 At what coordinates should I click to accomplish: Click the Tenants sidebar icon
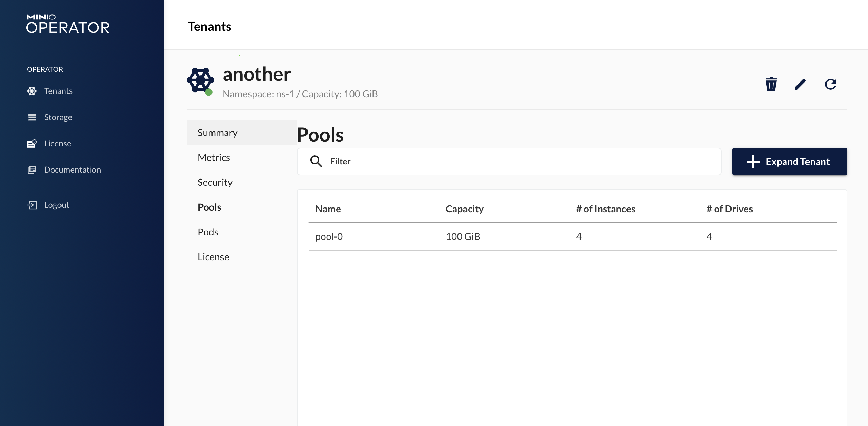(32, 91)
